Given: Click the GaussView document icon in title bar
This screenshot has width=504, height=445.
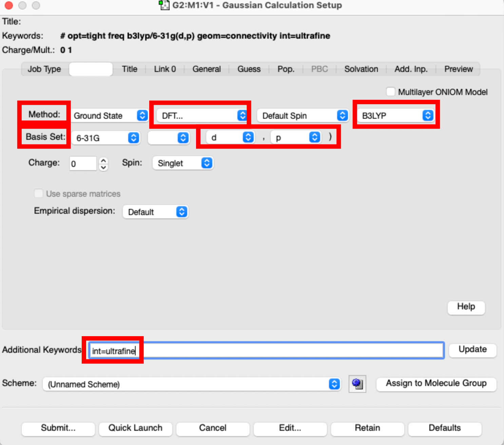Looking at the screenshot, I should (164, 5).
